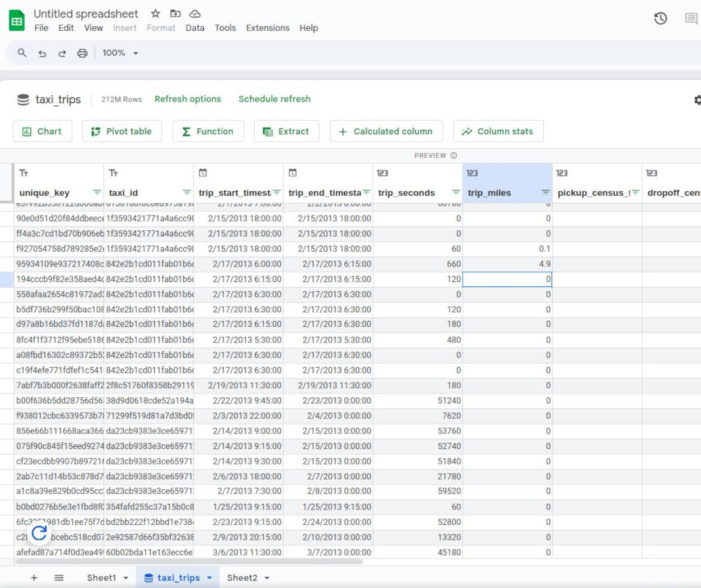
Task: Star the Untitled spreadsheet
Action: pyautogui.click(x=155, y=13)
